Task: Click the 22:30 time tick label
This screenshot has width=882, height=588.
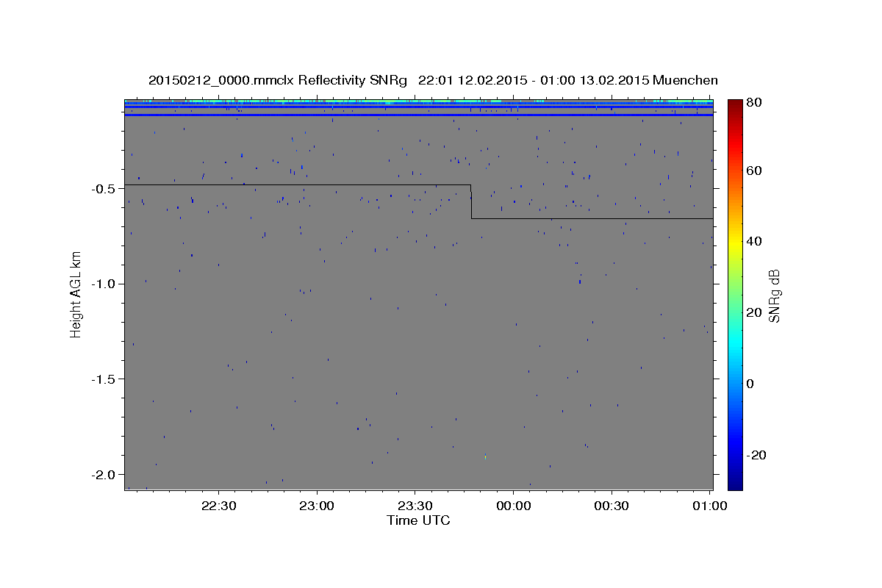Action: click(x=218, y=506)
